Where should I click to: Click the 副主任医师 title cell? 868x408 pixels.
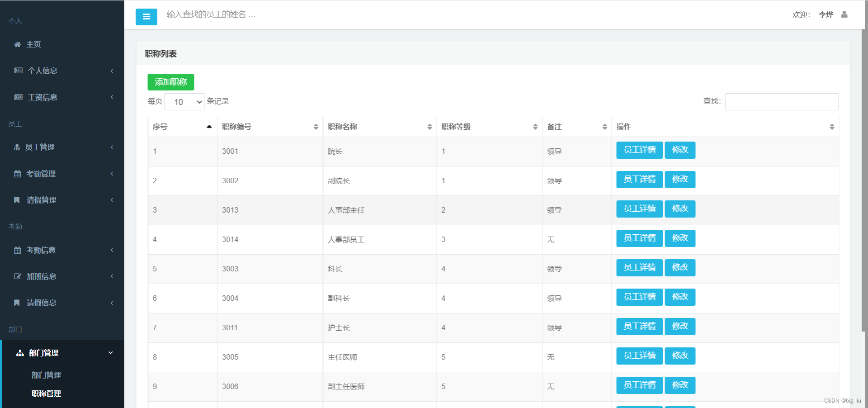click(380, 387)
